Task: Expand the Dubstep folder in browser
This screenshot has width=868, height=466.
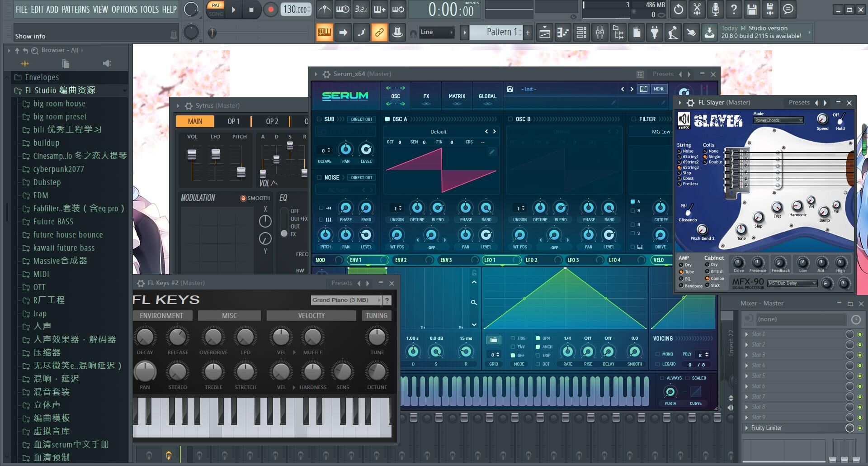Action: click(x=47, y=182)
